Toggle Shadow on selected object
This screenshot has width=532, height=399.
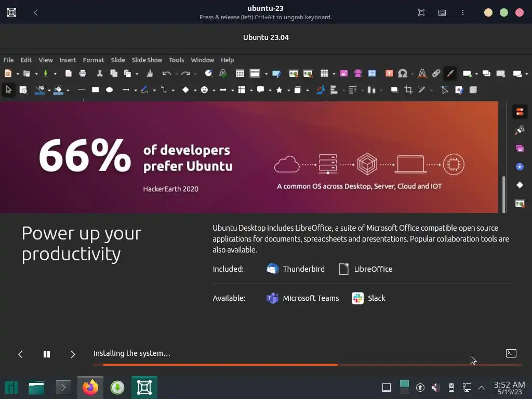click(394, 90)
